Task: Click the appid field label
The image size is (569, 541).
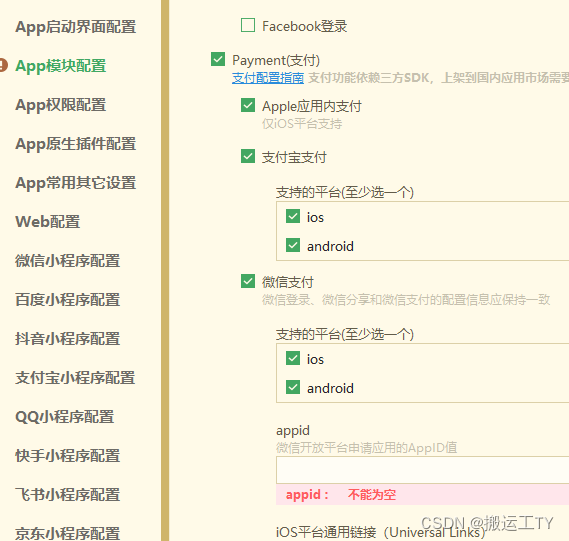Action: pyautogui.click(x=293, y=431)
